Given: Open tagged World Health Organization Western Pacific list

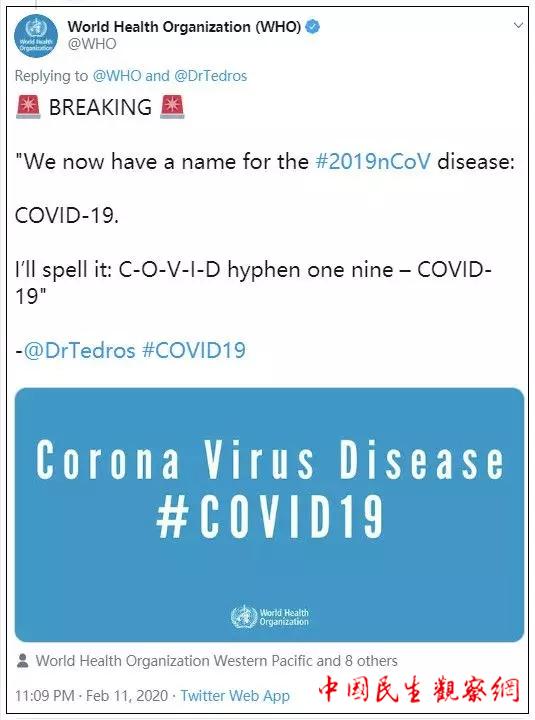Looking at the screenshot, I should click(216, 661).
